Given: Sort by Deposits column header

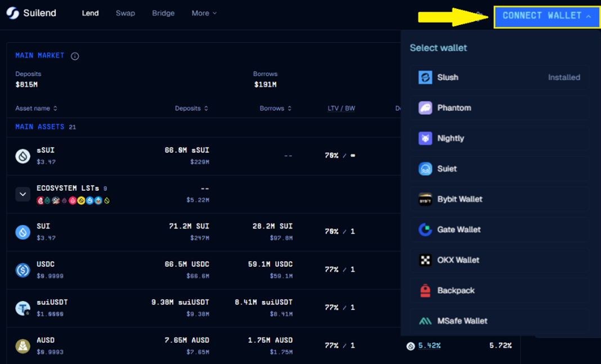Looking at the screenshot, I should (x=191, y=108).
